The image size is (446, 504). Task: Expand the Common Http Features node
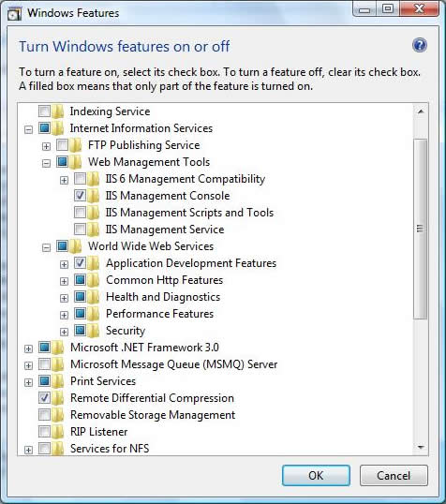pyautogui.click(x=64, y=281)
